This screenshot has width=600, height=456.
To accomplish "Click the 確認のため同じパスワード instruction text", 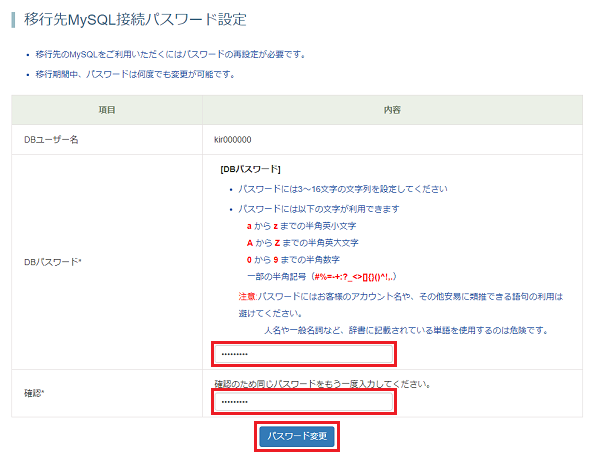I will point(323,384).
